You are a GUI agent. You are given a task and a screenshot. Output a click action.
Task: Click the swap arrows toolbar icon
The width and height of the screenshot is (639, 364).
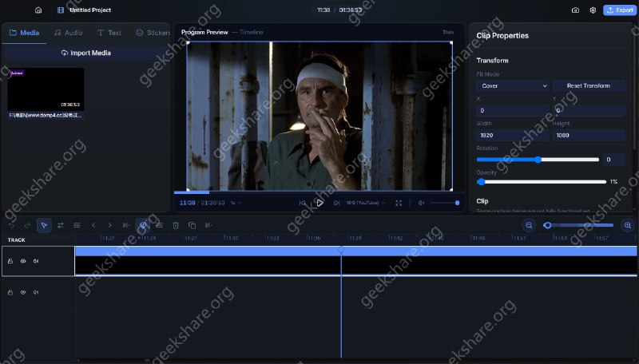point(61,225)
